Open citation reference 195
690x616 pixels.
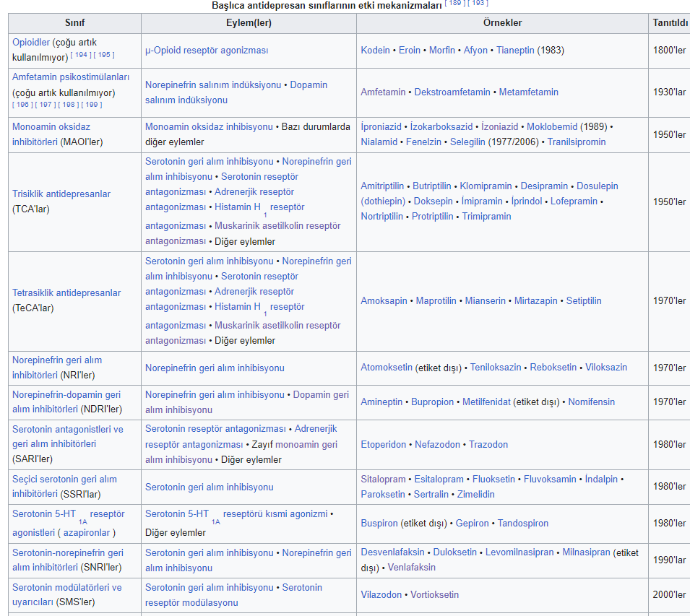(x=104, y=55)
